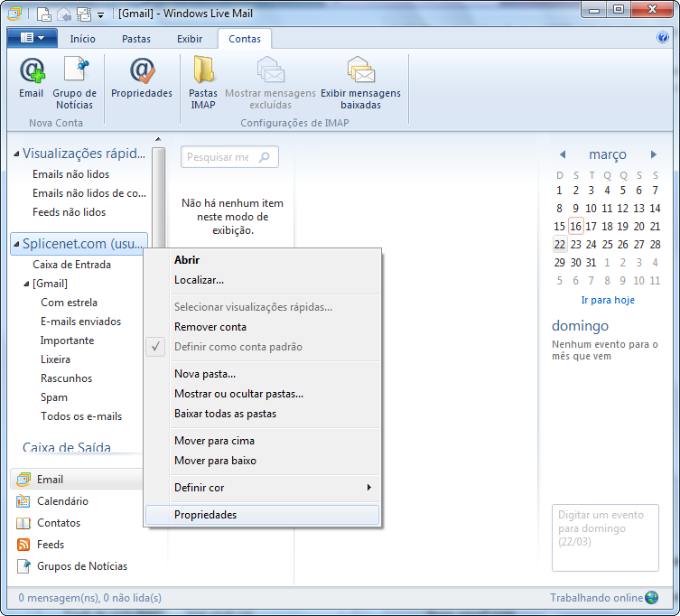Open the help question mark icon
The image size is (680, 616).
click(662, 38)
